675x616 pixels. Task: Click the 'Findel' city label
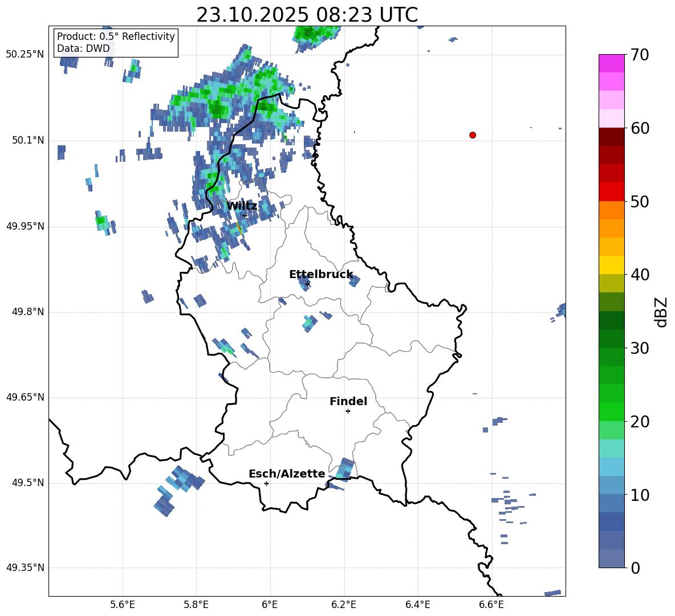[x=348, y=401]
